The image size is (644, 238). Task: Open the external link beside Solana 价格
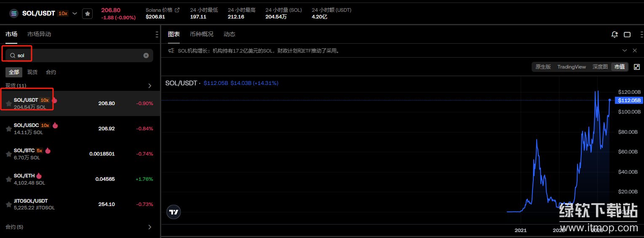177,10
